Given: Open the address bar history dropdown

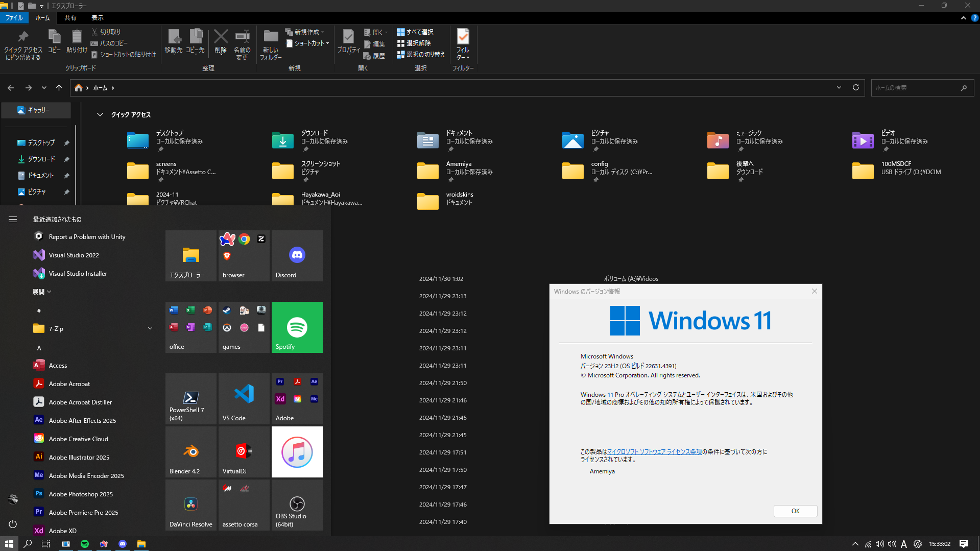Looking at the screenshot, I should [839, 88].
